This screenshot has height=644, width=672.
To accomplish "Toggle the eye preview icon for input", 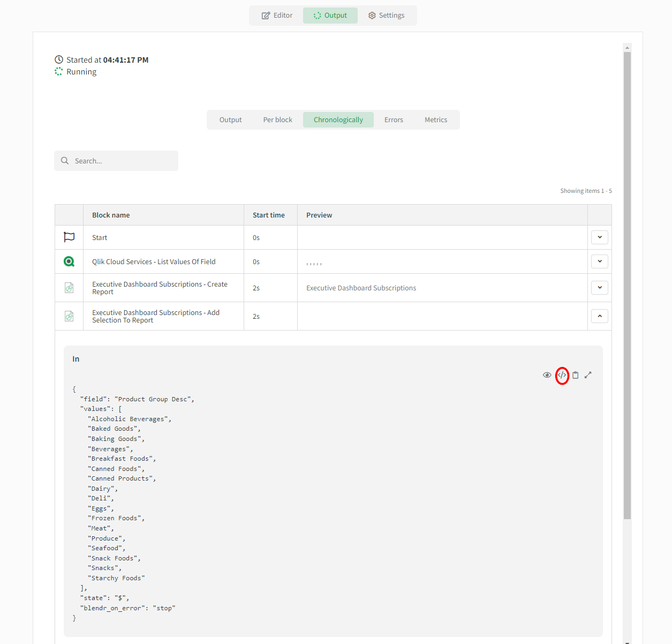I will click(x=547, y=375).
